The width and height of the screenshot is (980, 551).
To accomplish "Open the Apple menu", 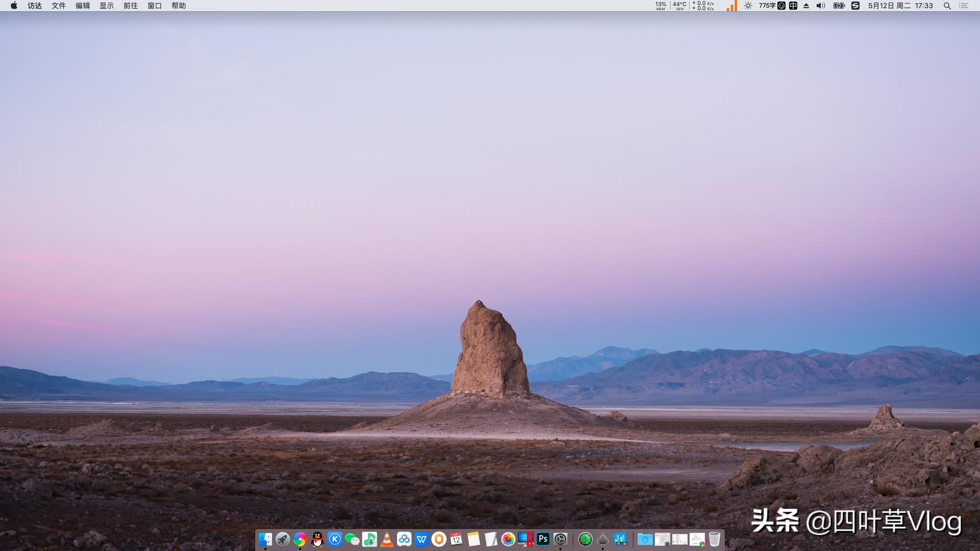I will coord(14,6).
